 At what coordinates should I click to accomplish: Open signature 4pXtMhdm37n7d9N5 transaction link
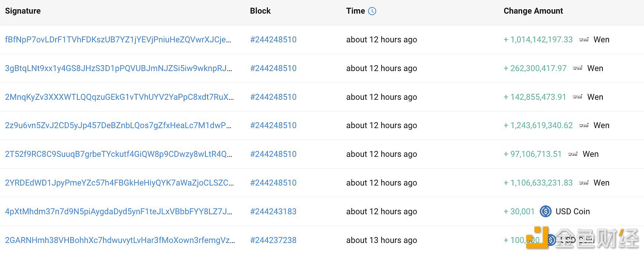tap(118, 211)
